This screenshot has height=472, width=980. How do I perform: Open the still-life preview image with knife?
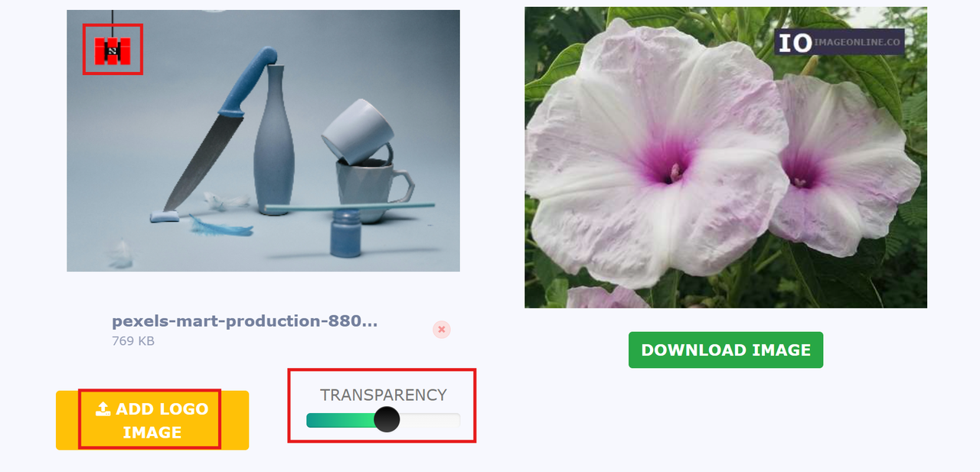coord(263,141)
